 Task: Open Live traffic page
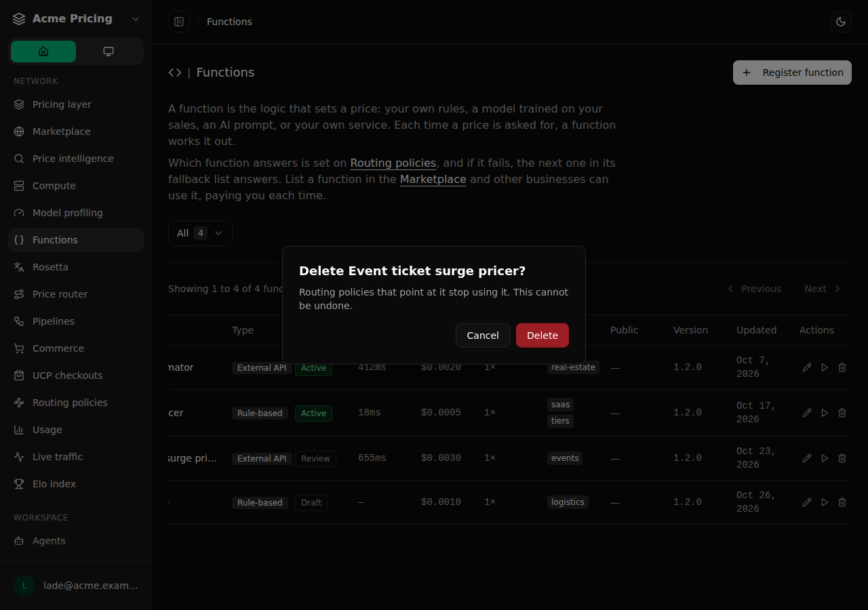pyautogui.click(x=76, y=457)
